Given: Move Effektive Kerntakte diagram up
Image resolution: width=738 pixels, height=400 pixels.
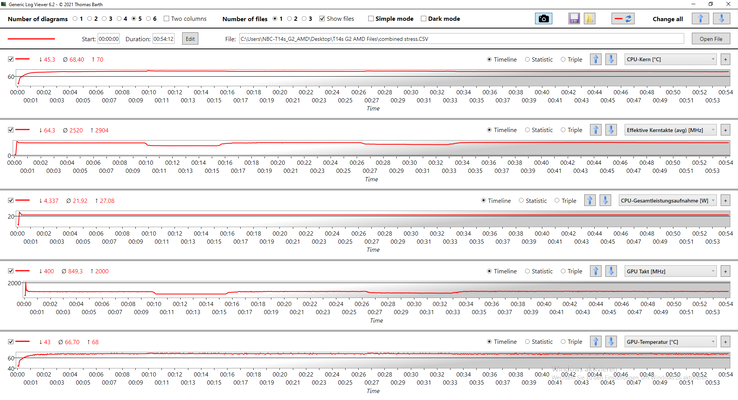Looking at the screenshot, I should tap(596, 130).
